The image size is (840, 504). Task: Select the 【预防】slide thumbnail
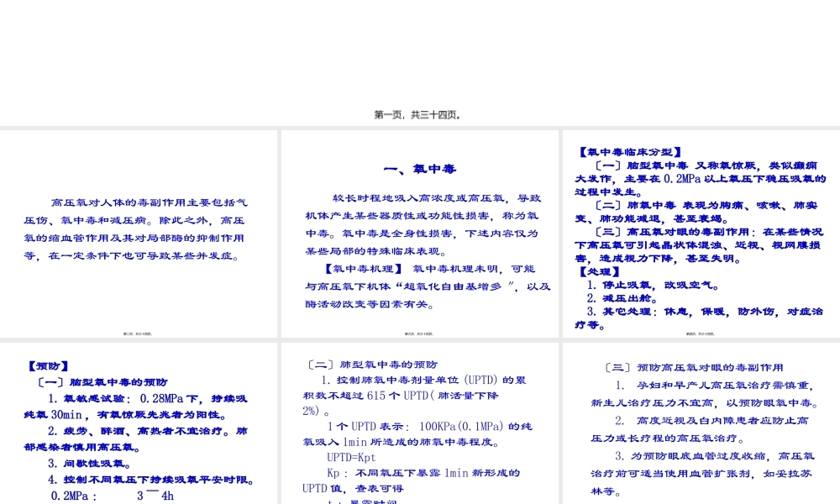139,423
